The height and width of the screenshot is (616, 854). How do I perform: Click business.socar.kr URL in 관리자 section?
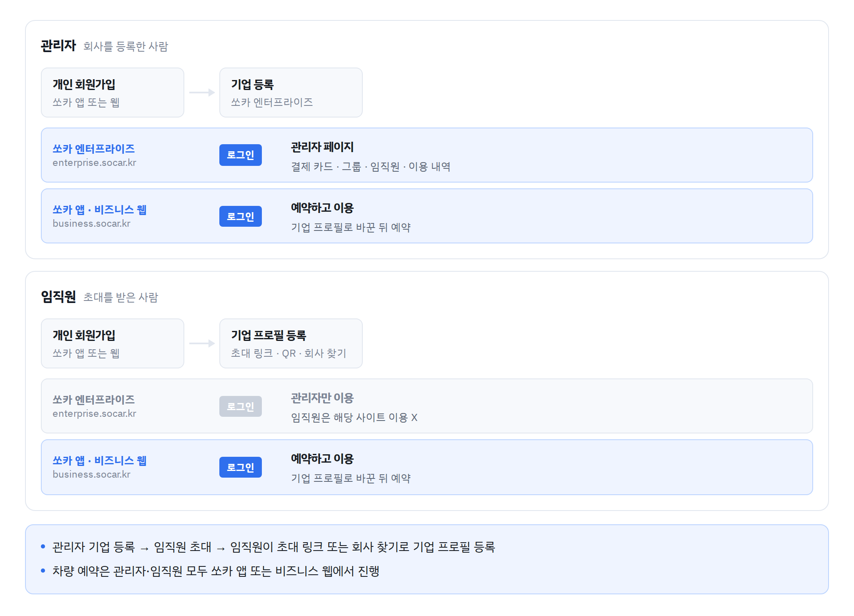91,223
